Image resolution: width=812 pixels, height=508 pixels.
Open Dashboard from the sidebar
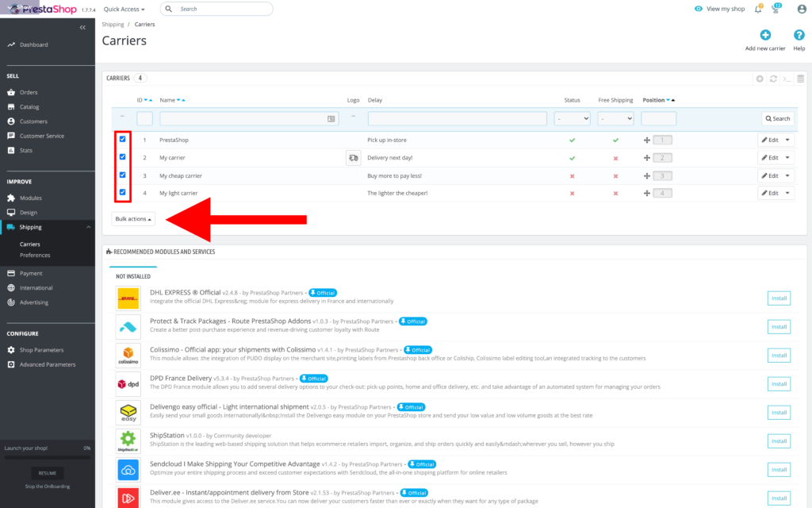click(33, 44)
